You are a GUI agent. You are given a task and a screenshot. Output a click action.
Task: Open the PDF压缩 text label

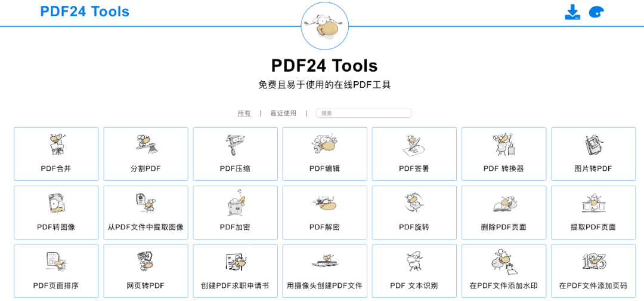(x=235, y=168)
